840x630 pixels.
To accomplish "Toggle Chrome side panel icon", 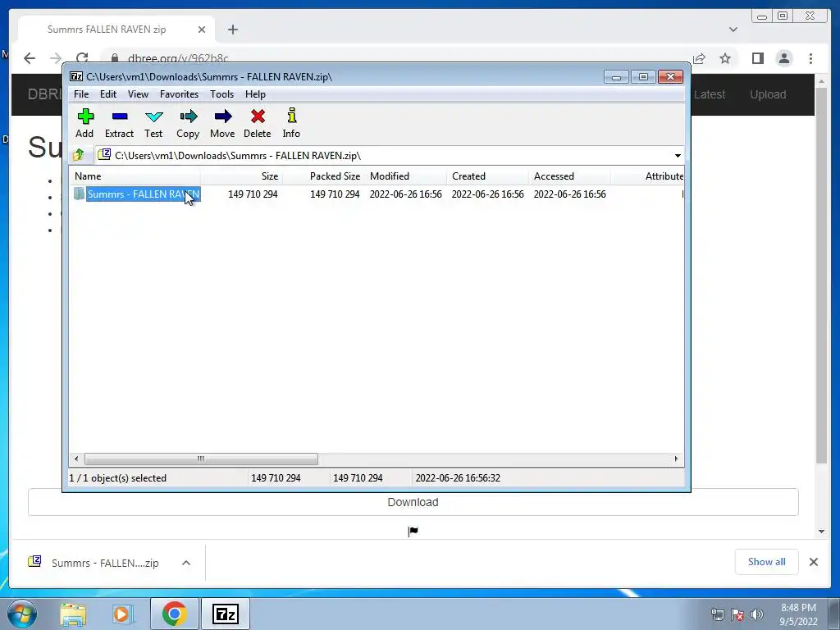I will point(757,58).
